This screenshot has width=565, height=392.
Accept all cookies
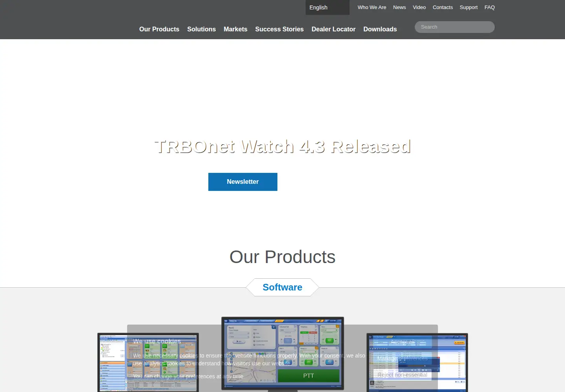click(x=403, y=342)
